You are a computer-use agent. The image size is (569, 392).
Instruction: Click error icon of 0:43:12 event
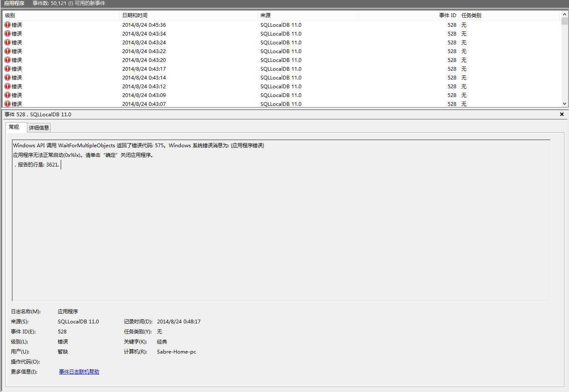(x=7, y=86)
